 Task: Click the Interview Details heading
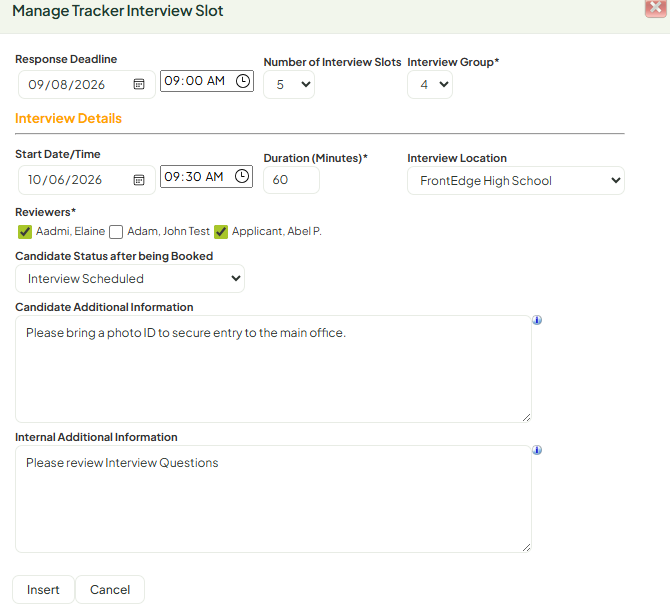[x=68, y=118]
